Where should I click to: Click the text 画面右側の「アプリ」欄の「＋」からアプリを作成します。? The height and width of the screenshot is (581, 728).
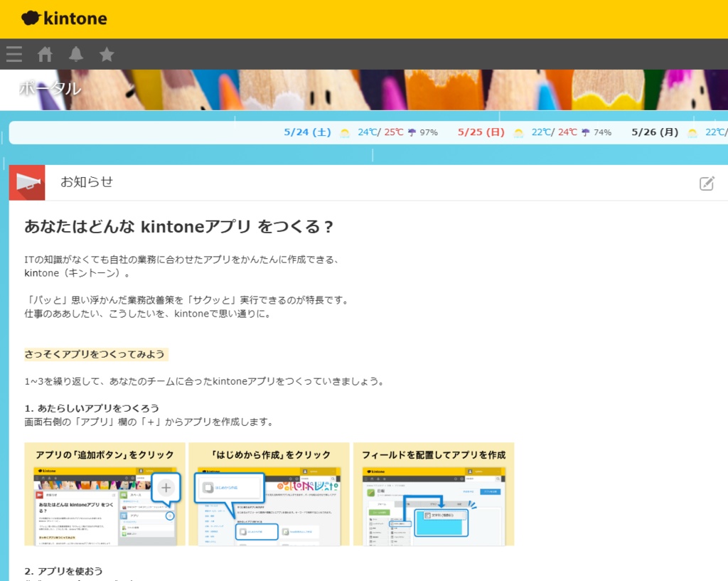point(149,422)
